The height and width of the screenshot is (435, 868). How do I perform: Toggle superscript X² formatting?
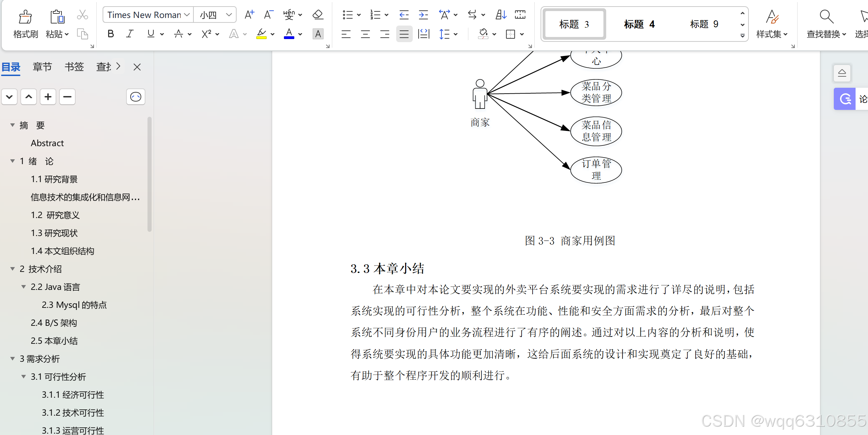206,34
